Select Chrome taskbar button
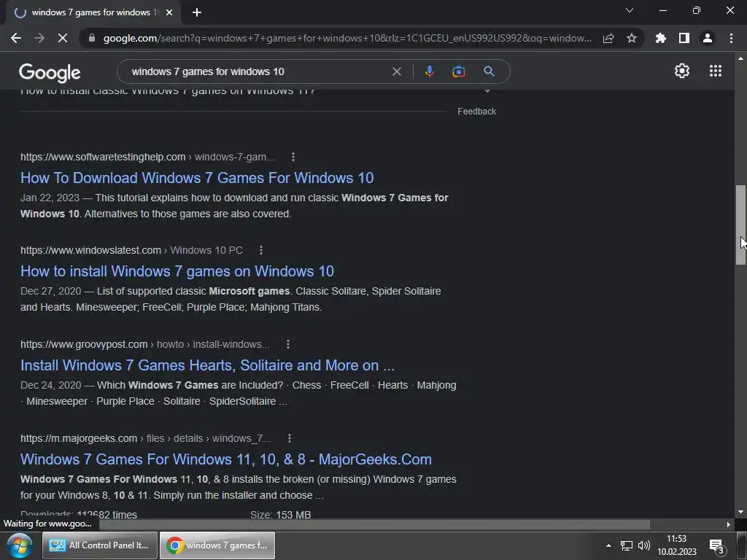 [217, 545]
